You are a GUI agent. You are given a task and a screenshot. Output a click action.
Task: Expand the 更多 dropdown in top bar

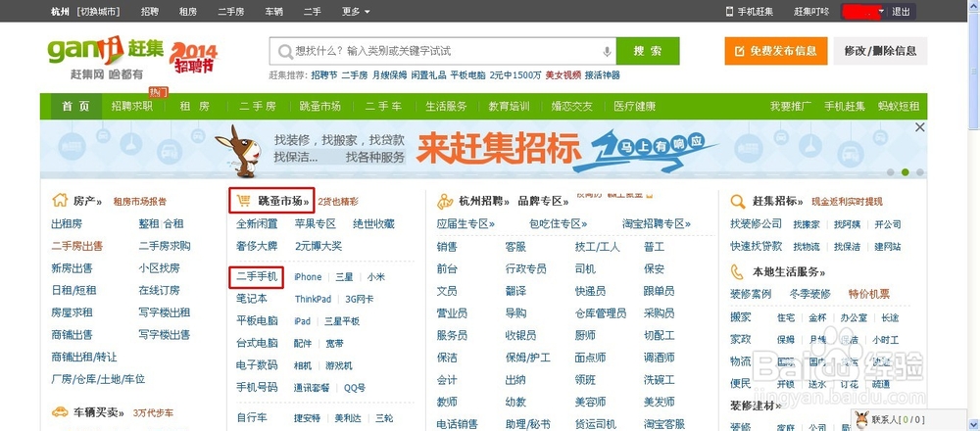pos(357,11)
